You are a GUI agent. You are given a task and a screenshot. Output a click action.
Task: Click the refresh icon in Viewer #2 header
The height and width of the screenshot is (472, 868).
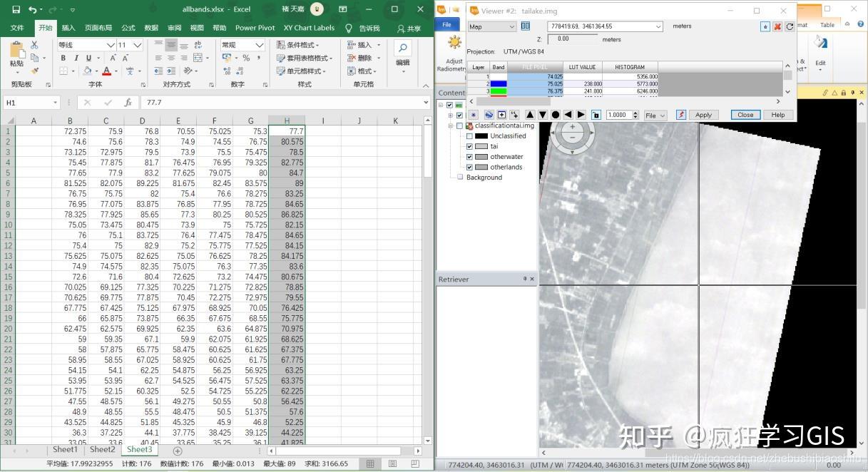pos(789,26)
